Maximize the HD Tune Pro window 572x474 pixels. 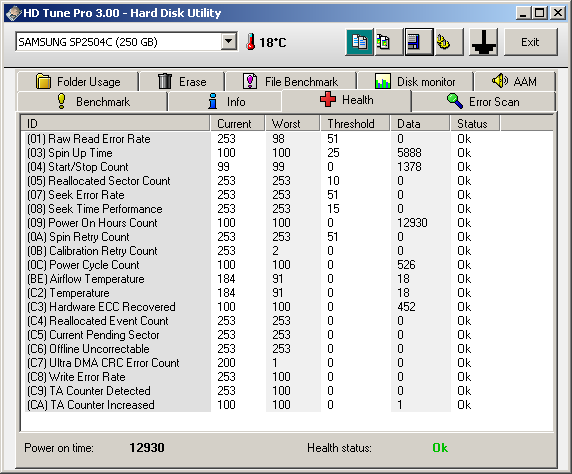540,13
